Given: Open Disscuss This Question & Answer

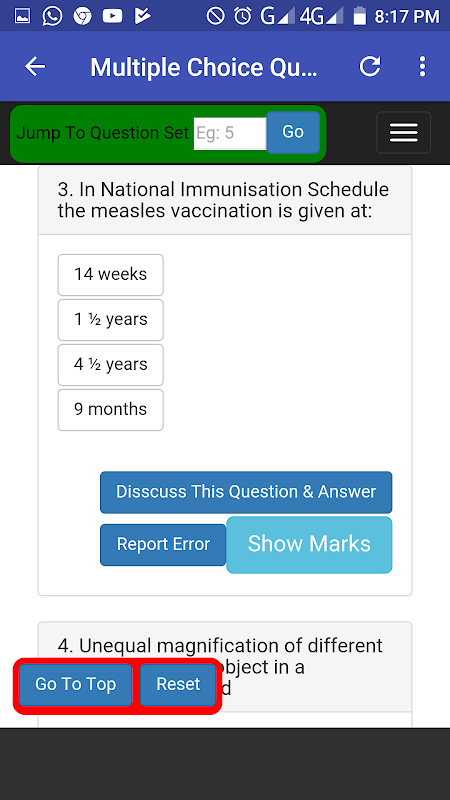Looking at the screenshot, I should tap(246, 492).
